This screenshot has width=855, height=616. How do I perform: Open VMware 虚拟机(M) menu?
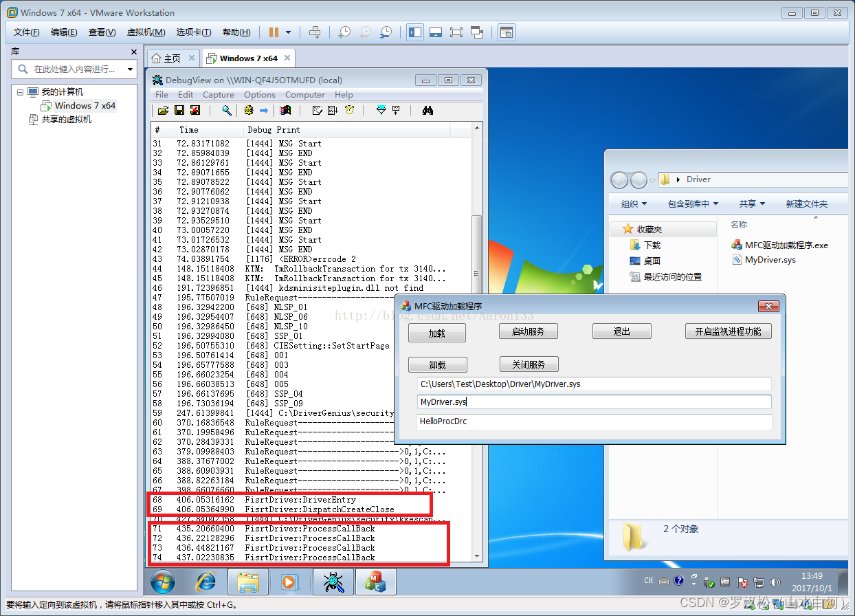(x=146, y=32)
